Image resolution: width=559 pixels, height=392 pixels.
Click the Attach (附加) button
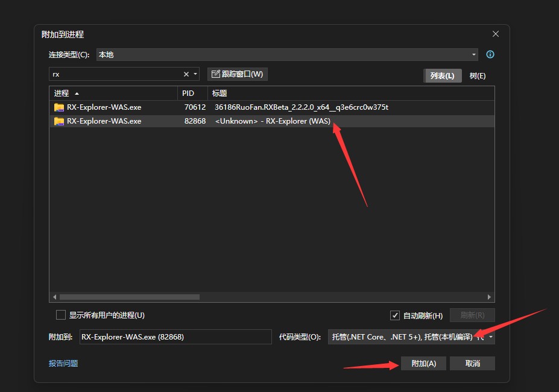tap(423, 364)
